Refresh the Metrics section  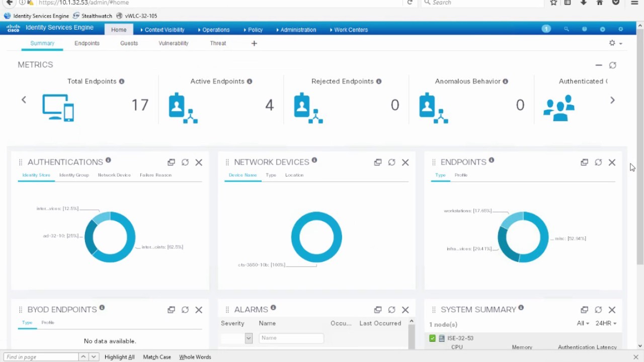pos(612,65)
